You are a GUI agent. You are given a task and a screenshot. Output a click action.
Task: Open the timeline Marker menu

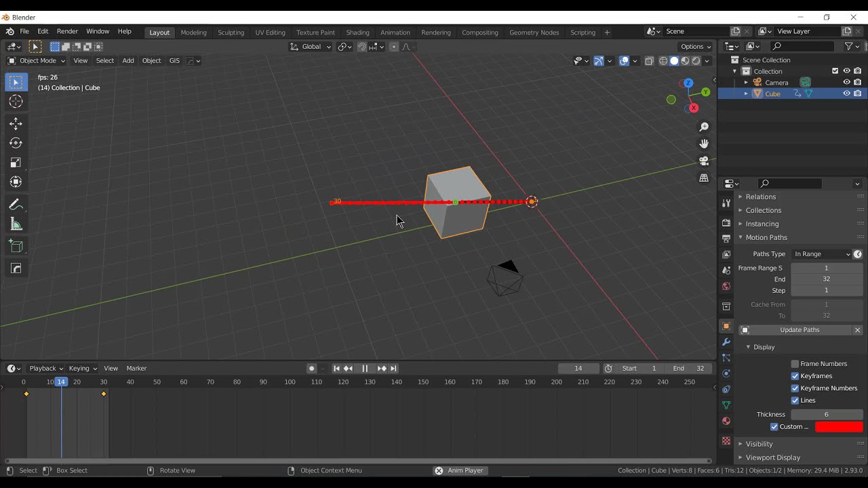[136, 369]
